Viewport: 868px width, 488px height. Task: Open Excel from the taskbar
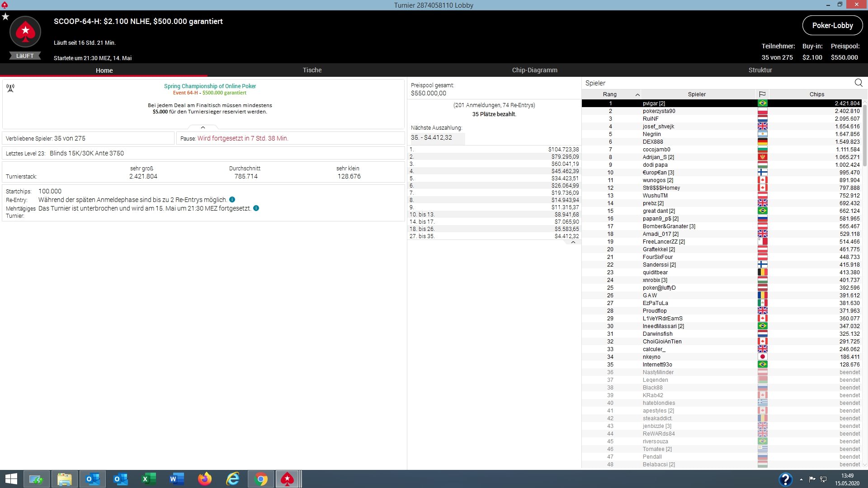[148, 479]
